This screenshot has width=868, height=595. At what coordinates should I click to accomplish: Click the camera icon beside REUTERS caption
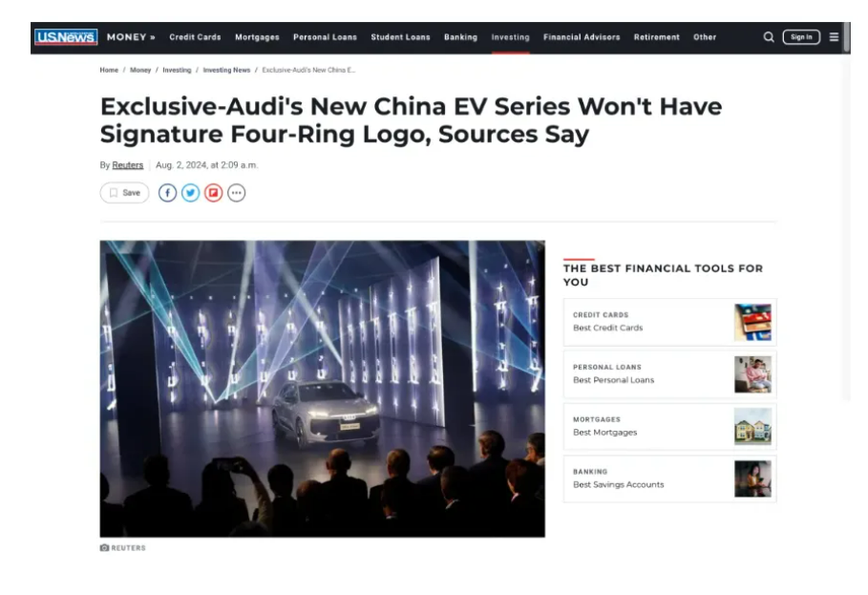pyautogui.click(x=104, y=547)
